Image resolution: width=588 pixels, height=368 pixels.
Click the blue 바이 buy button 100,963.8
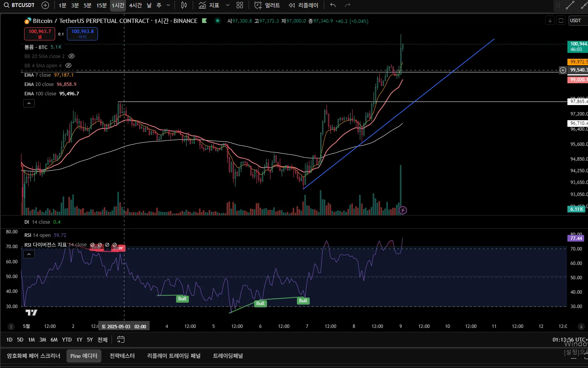(x=82, y=34)
